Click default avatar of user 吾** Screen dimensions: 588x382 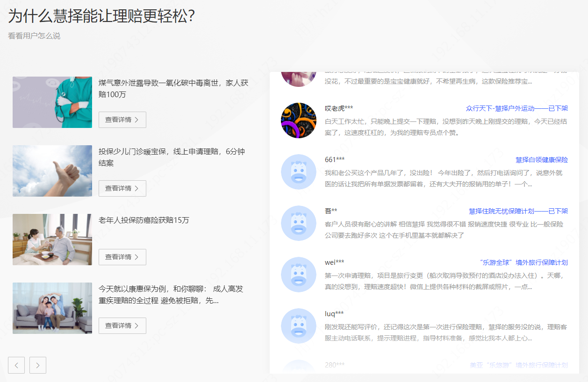pos(299,223)
